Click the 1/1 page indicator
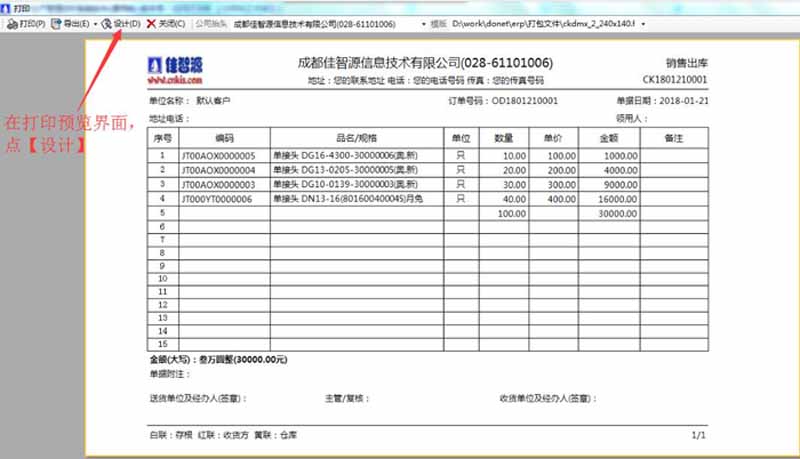This screenshot has width=800, height=459. pyautogui.click(x=698, y=435)
